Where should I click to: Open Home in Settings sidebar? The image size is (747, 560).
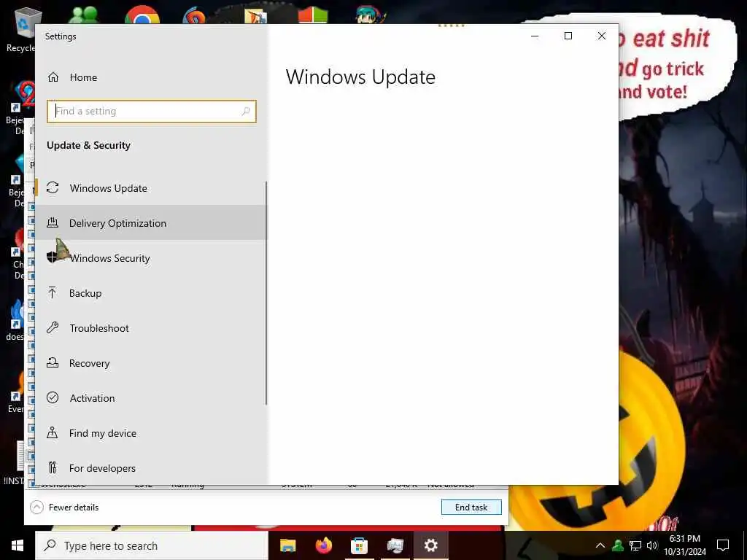coord(151,77)
